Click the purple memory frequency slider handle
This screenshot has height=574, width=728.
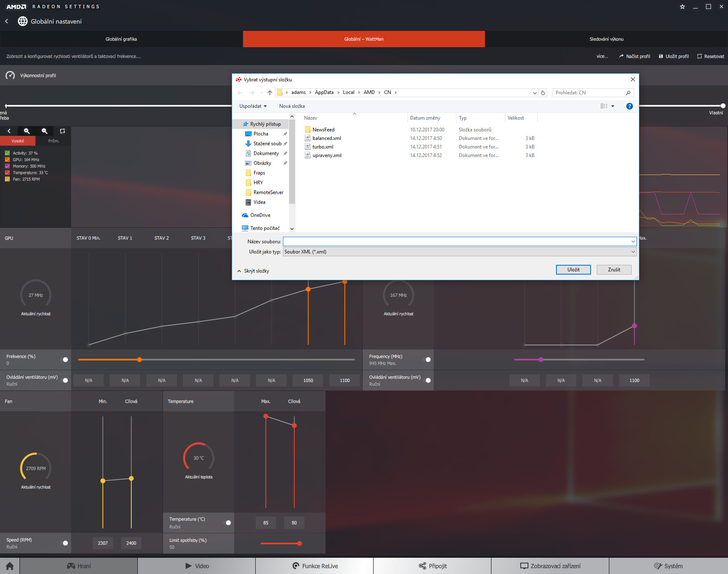tap(541, 360)
